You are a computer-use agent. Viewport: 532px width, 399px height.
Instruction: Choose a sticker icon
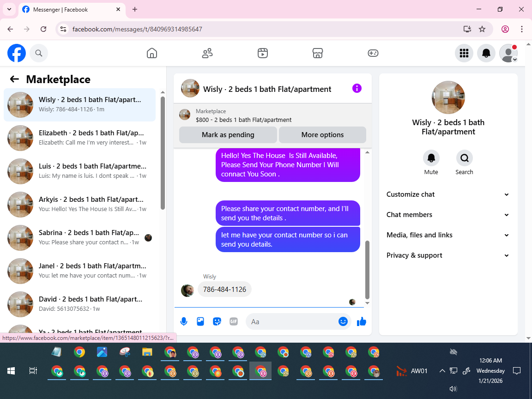point(217,321)
